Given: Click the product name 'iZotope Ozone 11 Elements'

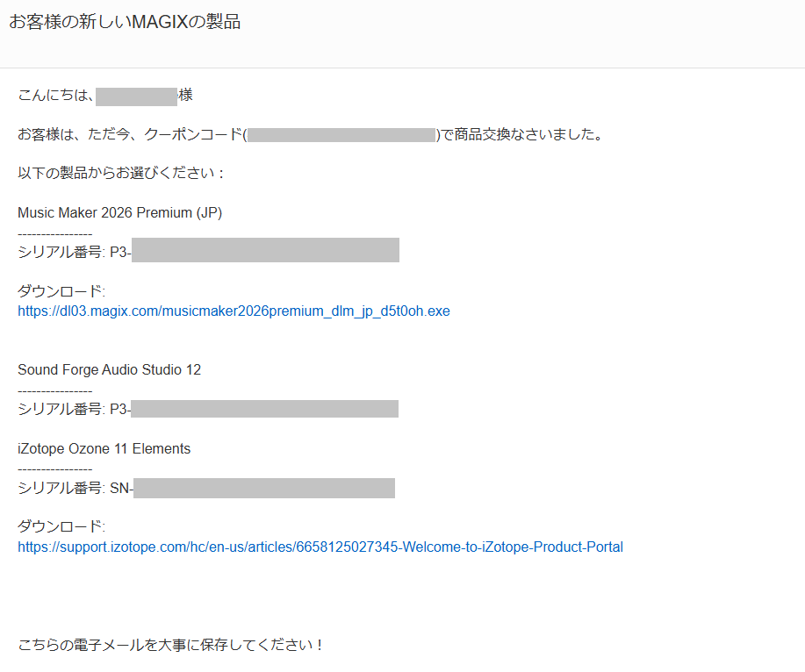Looking at the screenshot, I should click(x=104, y=449).
